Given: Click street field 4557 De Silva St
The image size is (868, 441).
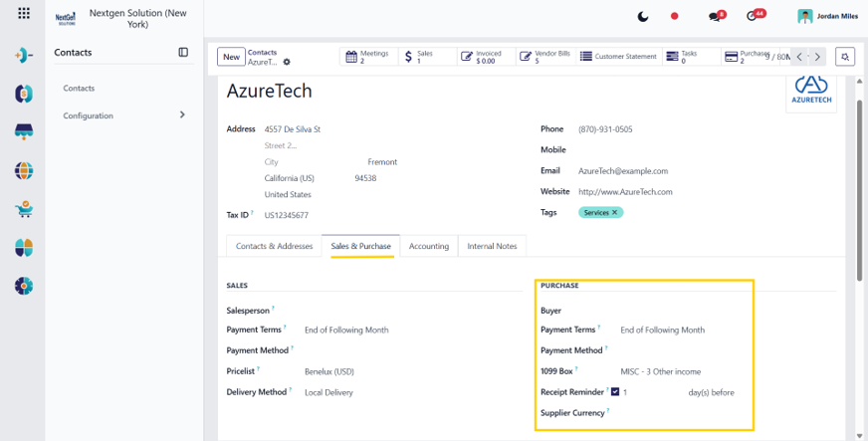Looking at the screenshot, I should (293, 129).
